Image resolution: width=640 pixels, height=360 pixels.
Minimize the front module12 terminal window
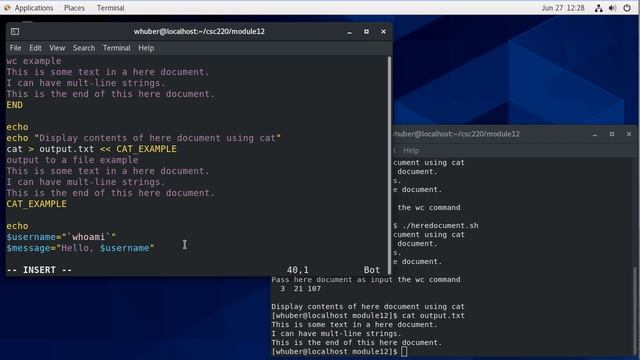coord(349,32)
